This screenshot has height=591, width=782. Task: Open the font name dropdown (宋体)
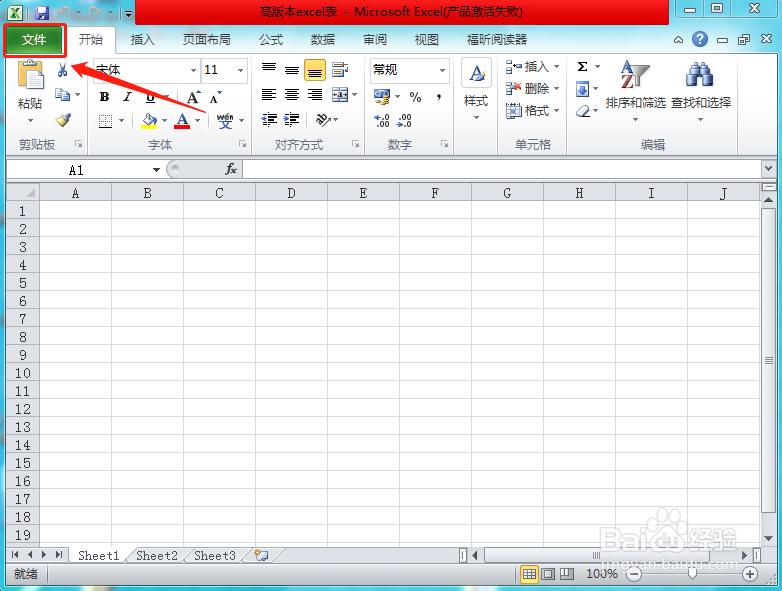[194, 70]
